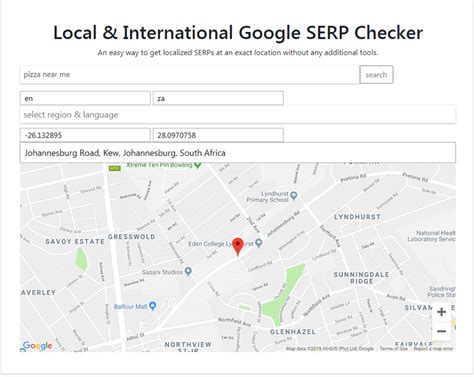474x377 pixels.
Task: Edit the 'en' language code field
Action: click(85, 98)
